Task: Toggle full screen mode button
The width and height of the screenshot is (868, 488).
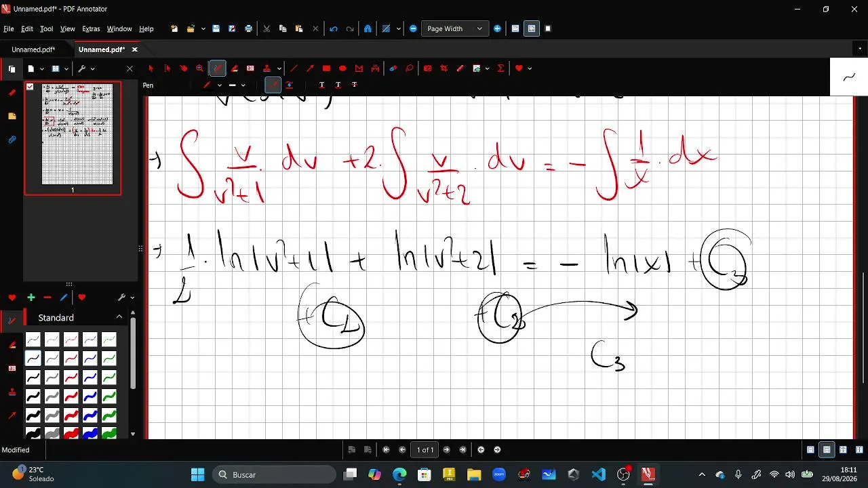Action: 548,28
